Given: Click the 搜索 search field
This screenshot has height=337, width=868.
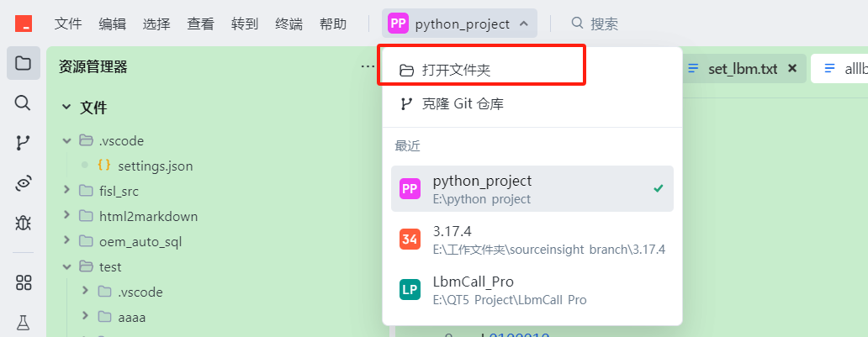Looking at the screenshot, I should (x=604, y=24).
